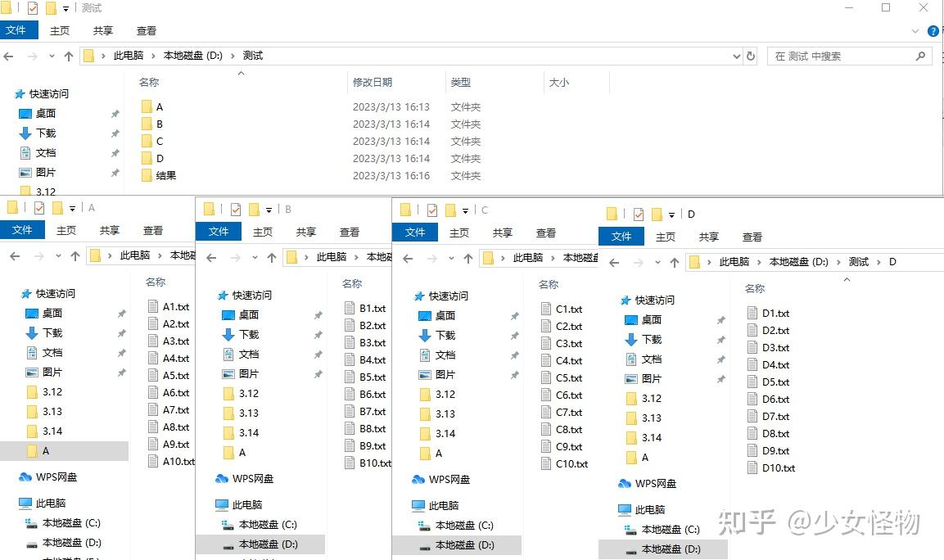Open the 文件 menu in window B

219,232
